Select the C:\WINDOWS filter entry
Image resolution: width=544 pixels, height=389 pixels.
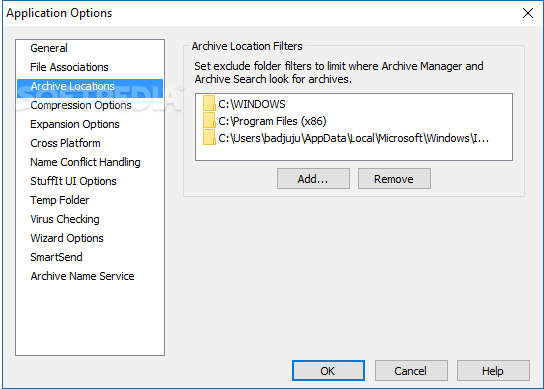(252, 104)
